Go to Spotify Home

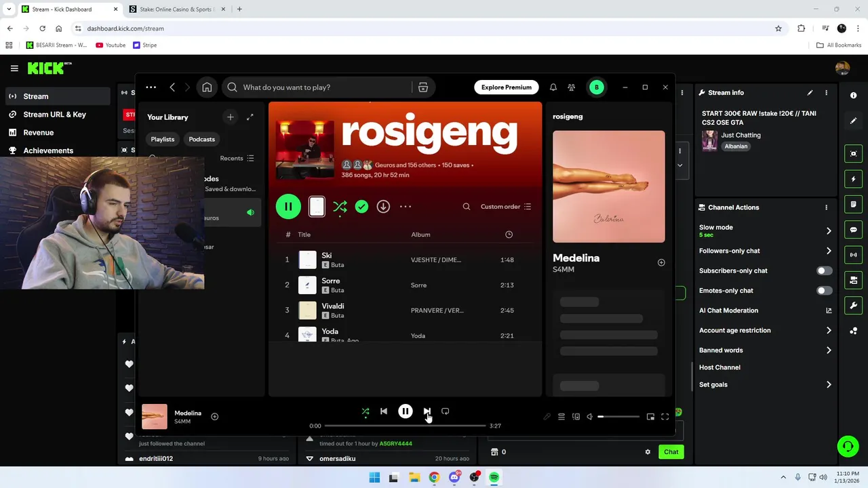[x=207, y=87]
